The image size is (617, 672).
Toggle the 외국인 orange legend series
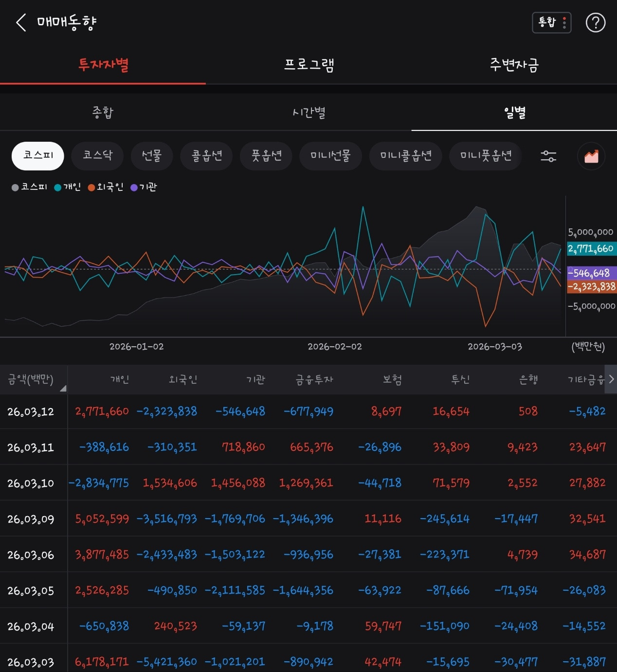click(x=105, y=187)
